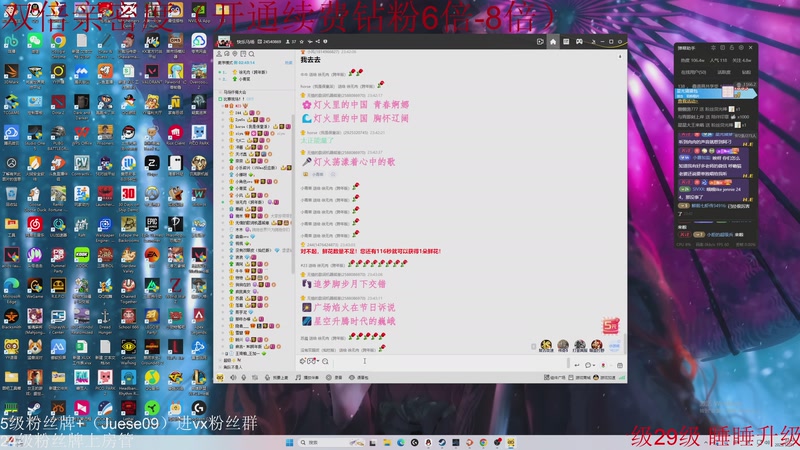Click the 我去去 chat message

(x=310, y=60)
